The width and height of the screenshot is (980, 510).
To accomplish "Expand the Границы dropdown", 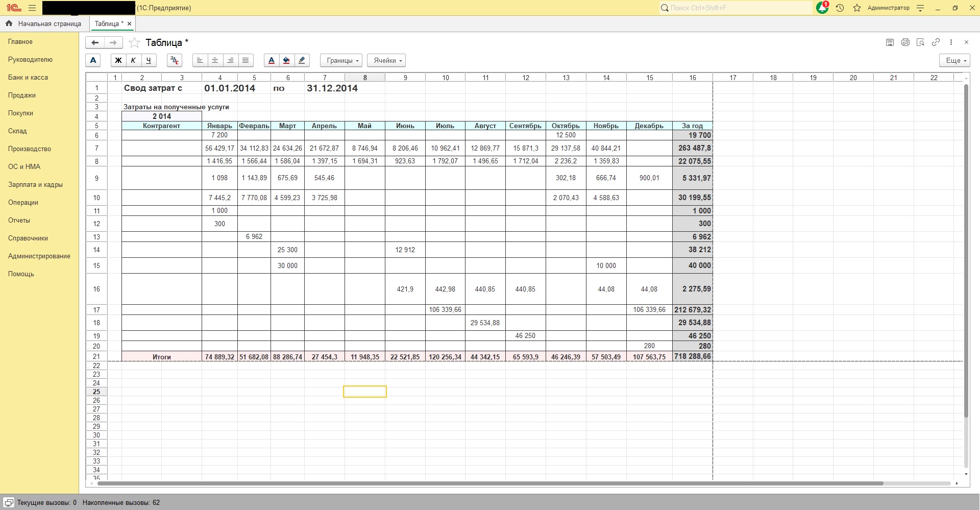I will 341,60.
